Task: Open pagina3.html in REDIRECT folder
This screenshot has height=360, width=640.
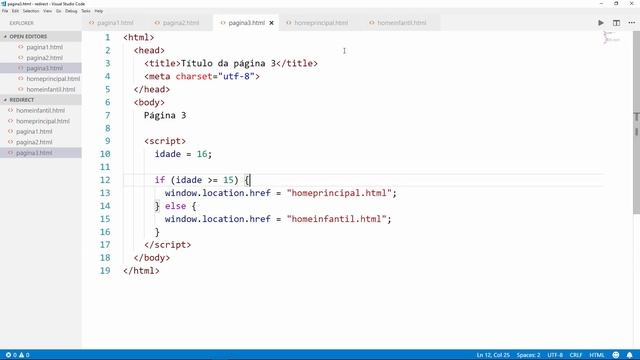Action: pyautogui.click(x=34, y=153)
